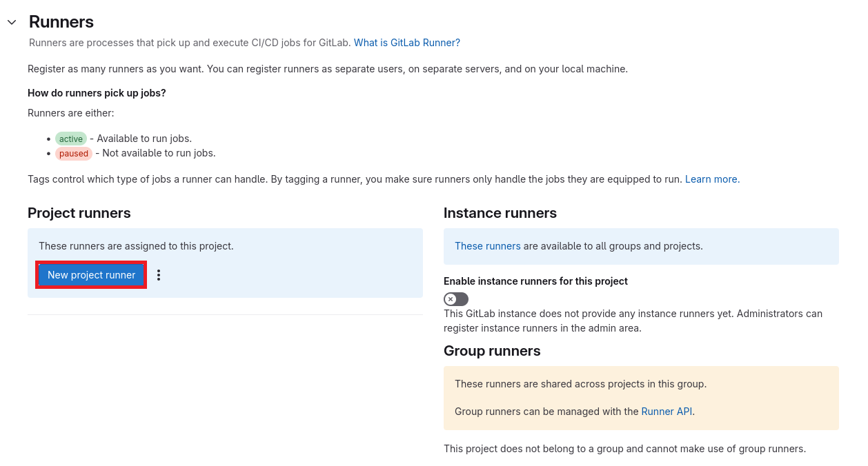Screen dimensions: 868x466
Task: Click 'This GitLab instance does not provide' message
Action: click(633, 321)
